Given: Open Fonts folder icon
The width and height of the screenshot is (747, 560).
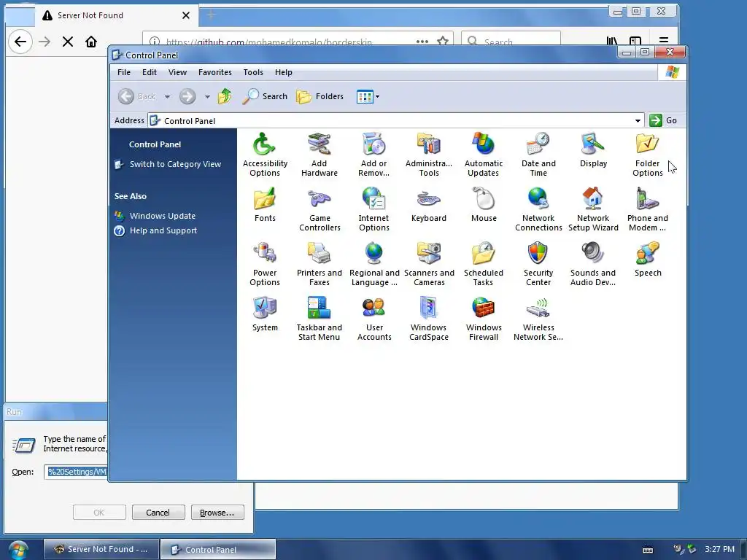Looking at the screenshot, I should (x=265, y=205).
